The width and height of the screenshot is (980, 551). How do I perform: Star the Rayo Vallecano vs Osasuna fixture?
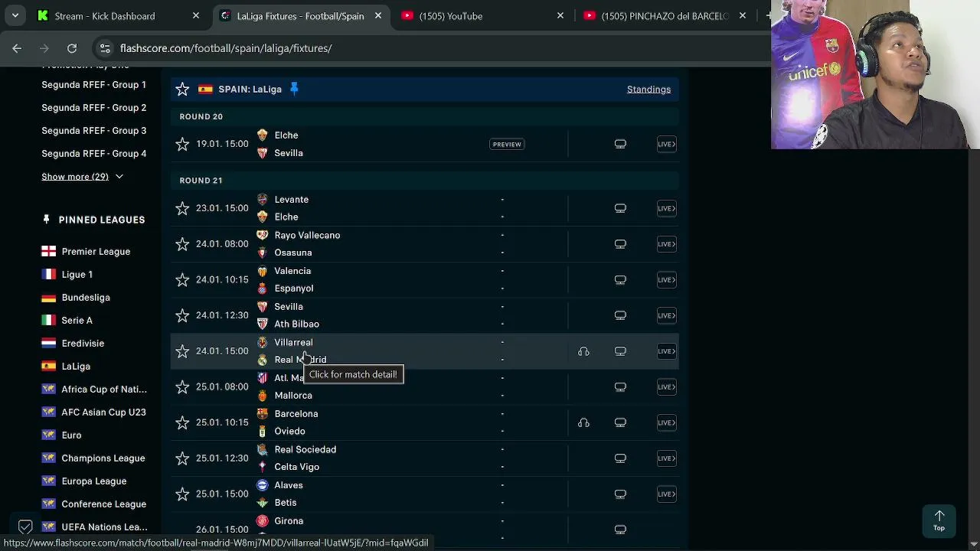[182, 244]
